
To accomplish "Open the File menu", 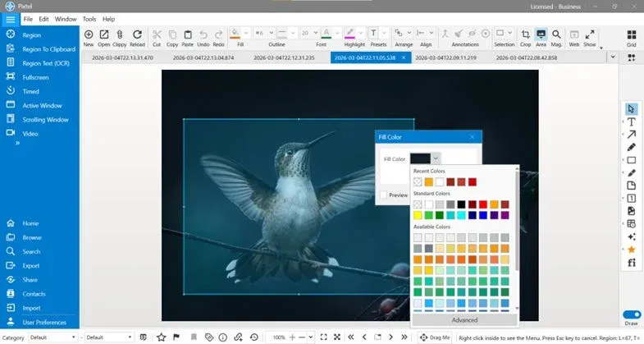I will [x=28, y=19].
